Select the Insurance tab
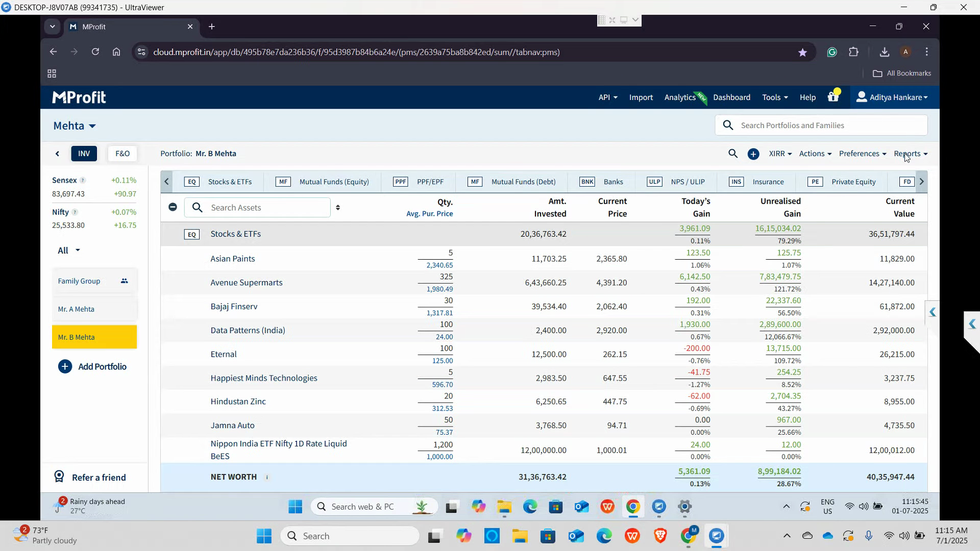Screen dimensions: 980x551 [x=756, y=182]
